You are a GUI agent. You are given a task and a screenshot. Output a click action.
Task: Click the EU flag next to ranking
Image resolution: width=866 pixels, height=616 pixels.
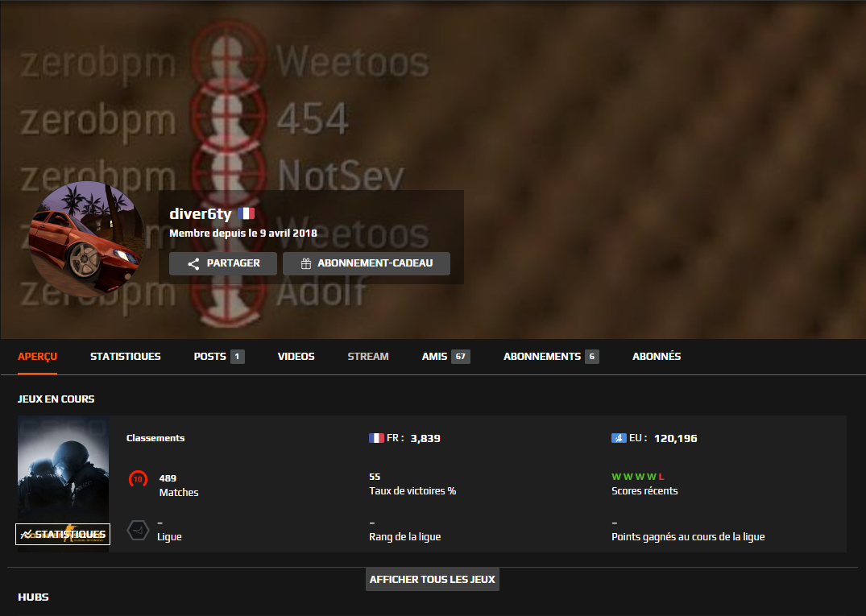619,438
